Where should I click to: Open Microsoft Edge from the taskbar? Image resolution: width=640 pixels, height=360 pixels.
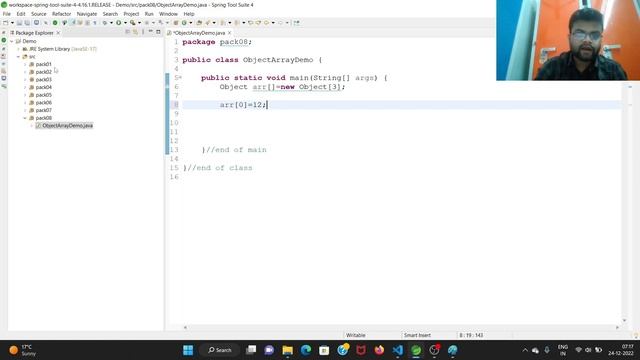tap(306, 350)
